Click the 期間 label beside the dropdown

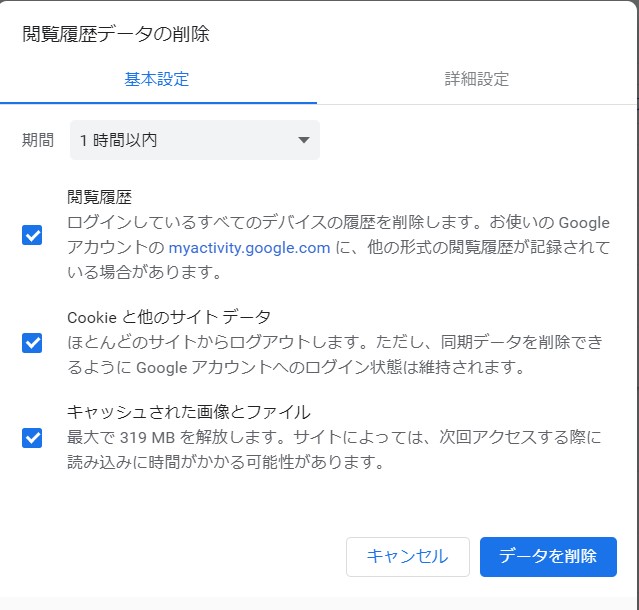tap(38, 140)
